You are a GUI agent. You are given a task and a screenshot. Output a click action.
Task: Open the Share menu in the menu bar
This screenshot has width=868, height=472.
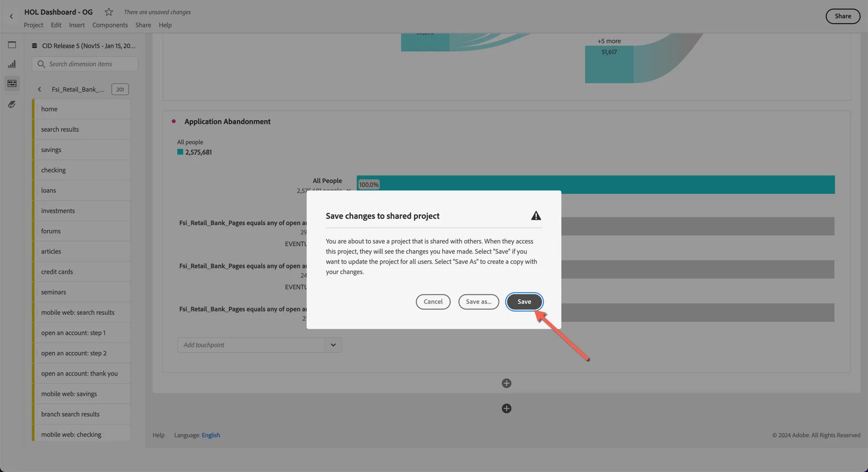(x=143, y=25)
